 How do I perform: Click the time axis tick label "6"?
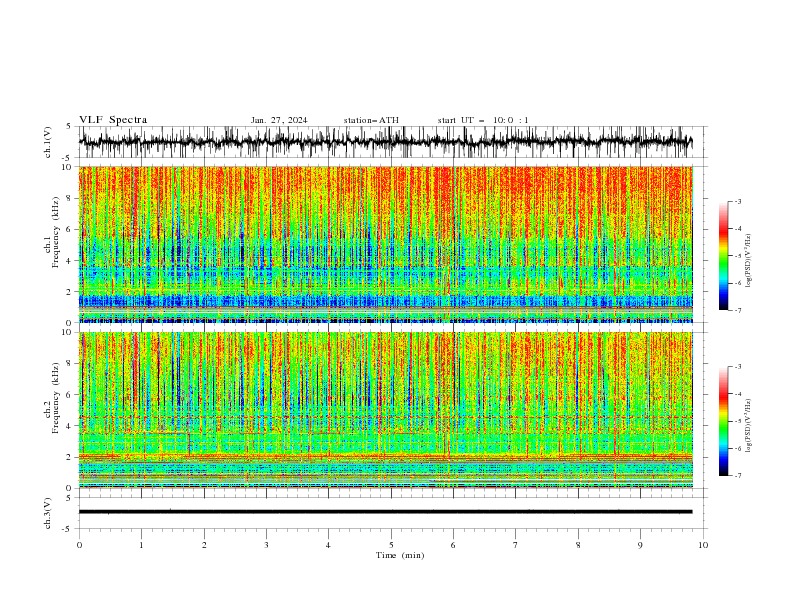453,545
